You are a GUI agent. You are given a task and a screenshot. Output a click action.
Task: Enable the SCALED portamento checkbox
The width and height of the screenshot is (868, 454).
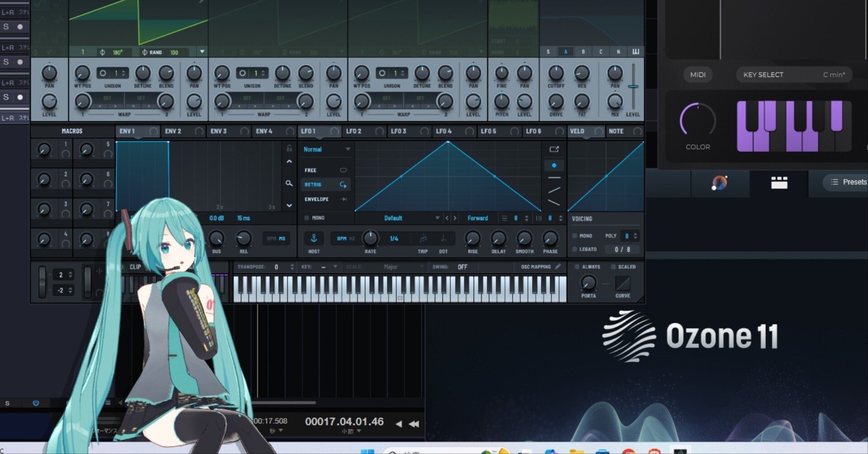[x=613, y=267]
